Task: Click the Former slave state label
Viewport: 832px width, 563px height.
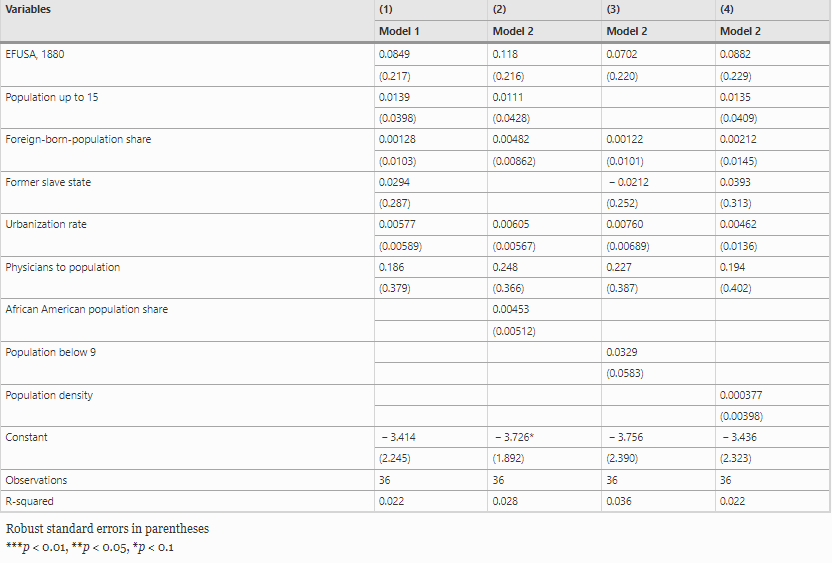Action: point(48,182)
